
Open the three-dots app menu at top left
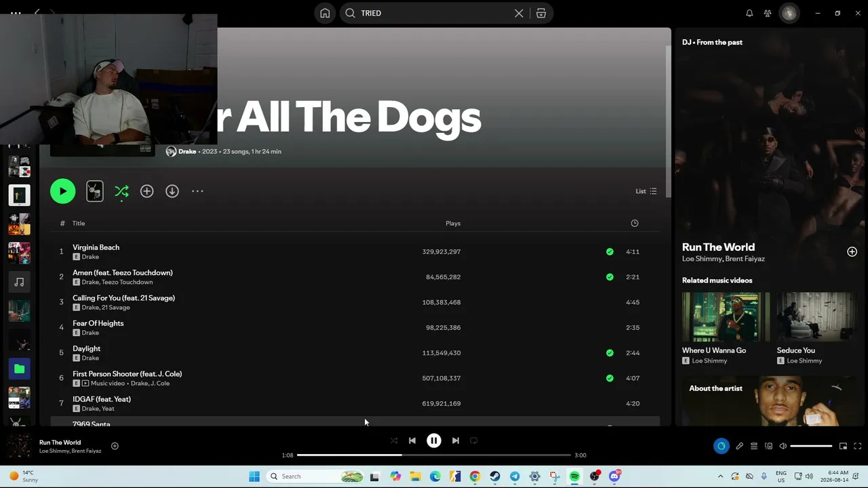click(16, 13)
